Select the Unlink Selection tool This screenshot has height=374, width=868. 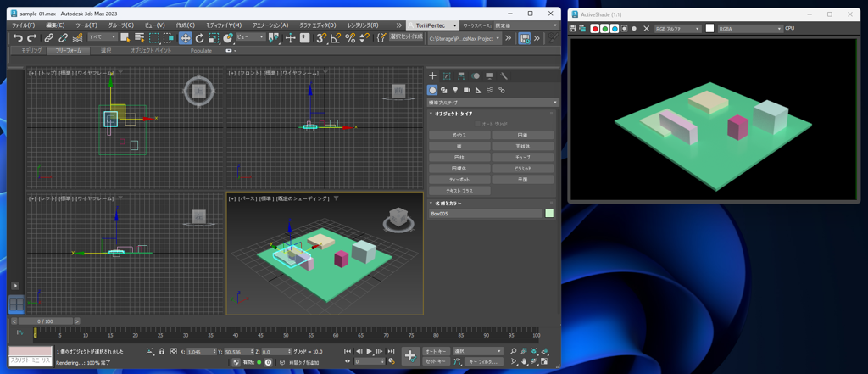[63, 37]
